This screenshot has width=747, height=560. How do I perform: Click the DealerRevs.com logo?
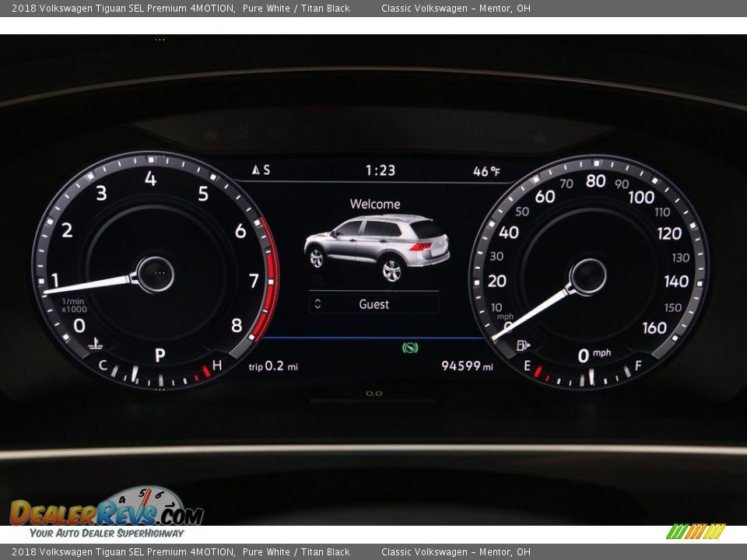[x=107, y=512]
